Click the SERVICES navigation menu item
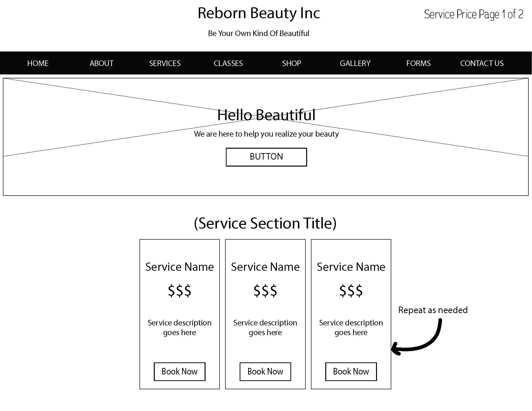This screenshot has width=532, height=411. coord(164,63)
